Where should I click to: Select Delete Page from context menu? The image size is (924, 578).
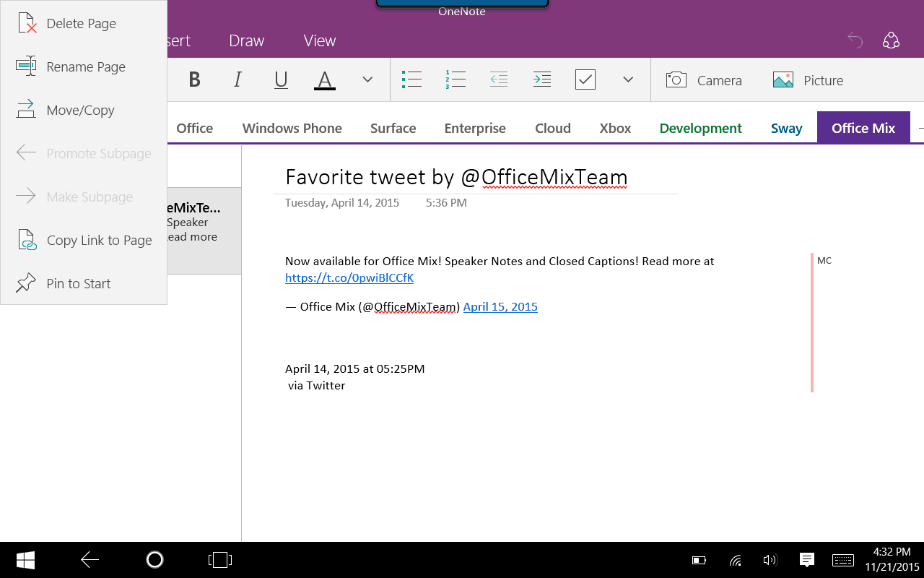(x=84, y=23)
